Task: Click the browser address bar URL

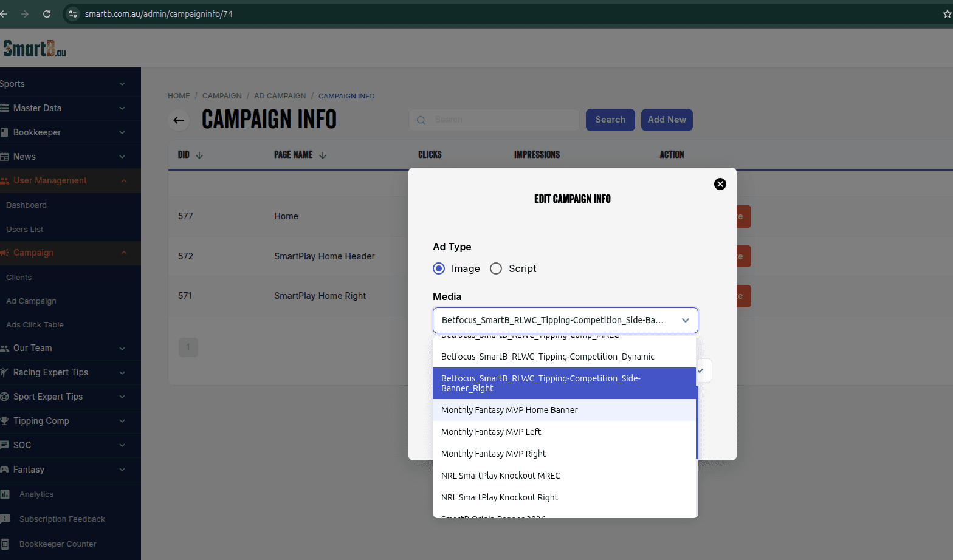Action: pos(159,14)
